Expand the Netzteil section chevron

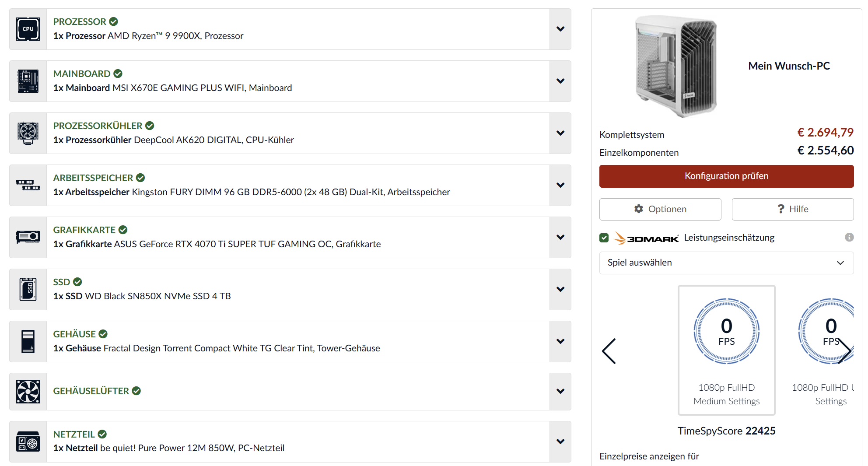[560, 442]
